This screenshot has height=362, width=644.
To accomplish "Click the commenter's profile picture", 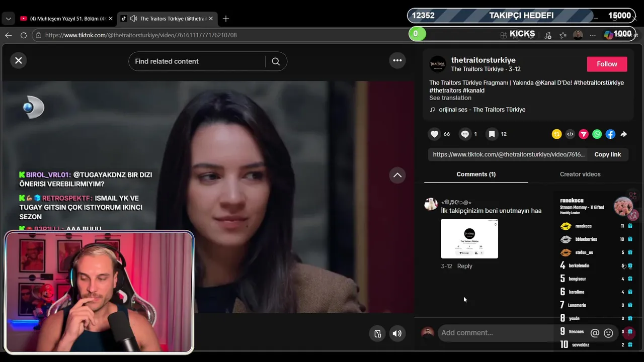I will pyautogui.click(x=431, y=204).
